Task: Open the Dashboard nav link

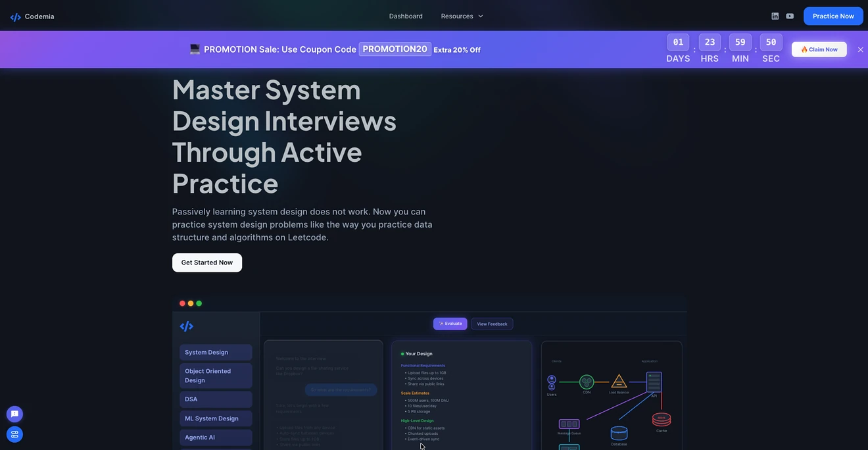Action: click(x=406, y=16)
